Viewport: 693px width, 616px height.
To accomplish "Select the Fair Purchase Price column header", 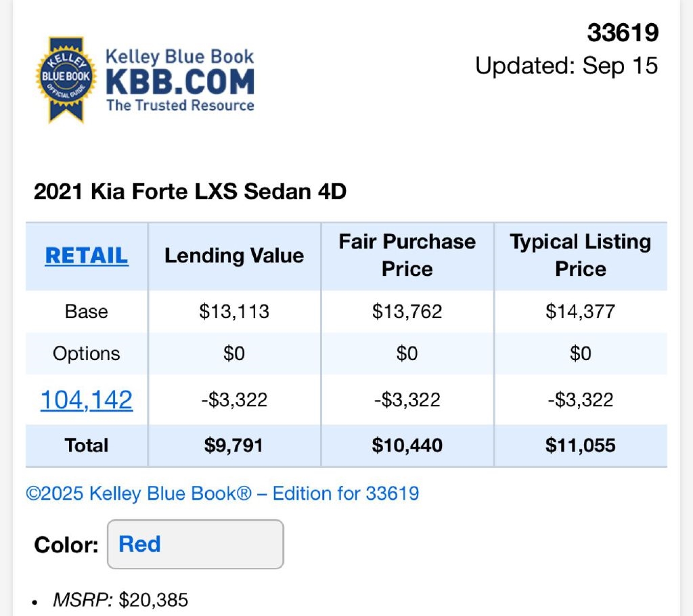I will click(407, 255).
